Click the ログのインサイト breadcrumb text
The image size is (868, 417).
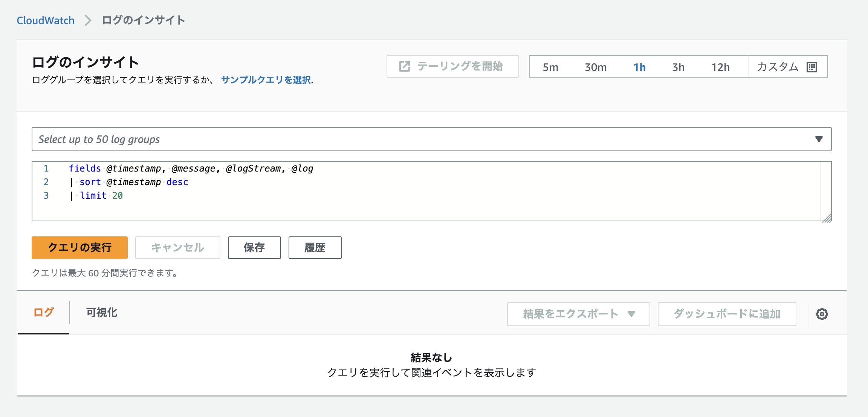coord(144,20)
